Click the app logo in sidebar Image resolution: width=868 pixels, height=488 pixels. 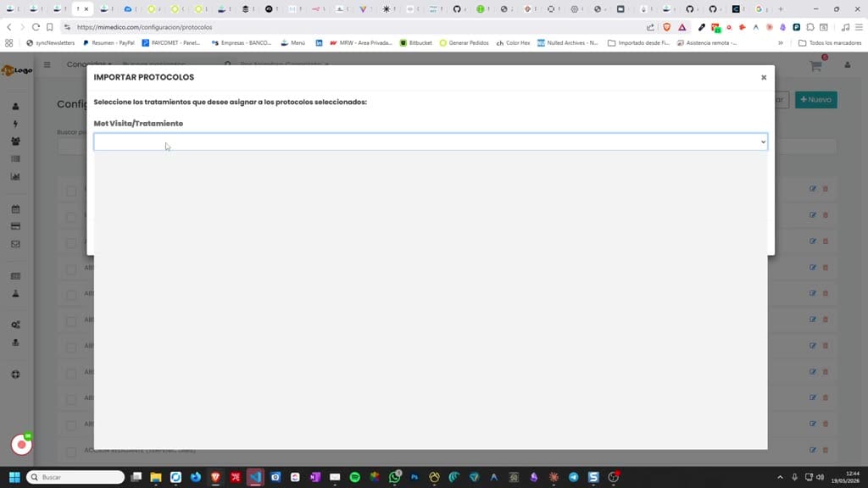17,70
